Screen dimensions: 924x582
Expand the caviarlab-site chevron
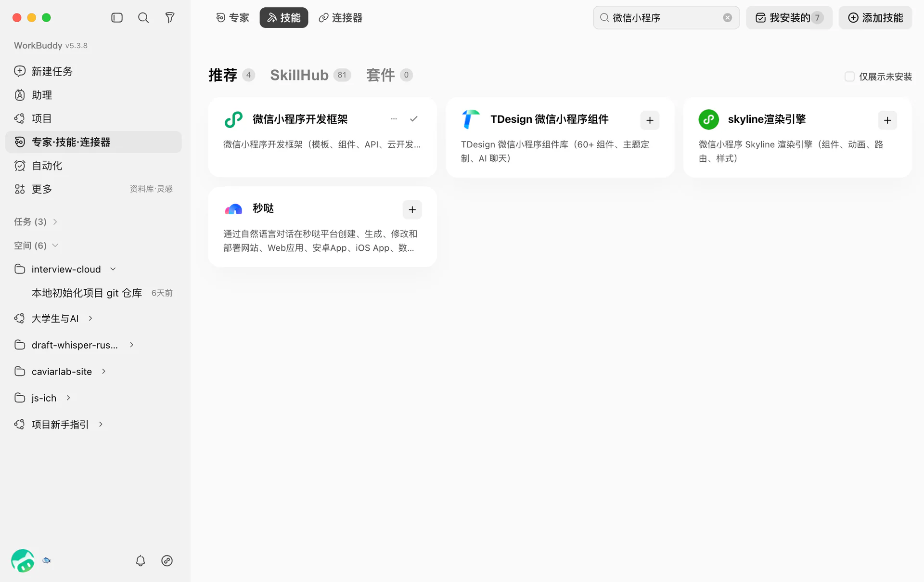click(x=103, y=371)
